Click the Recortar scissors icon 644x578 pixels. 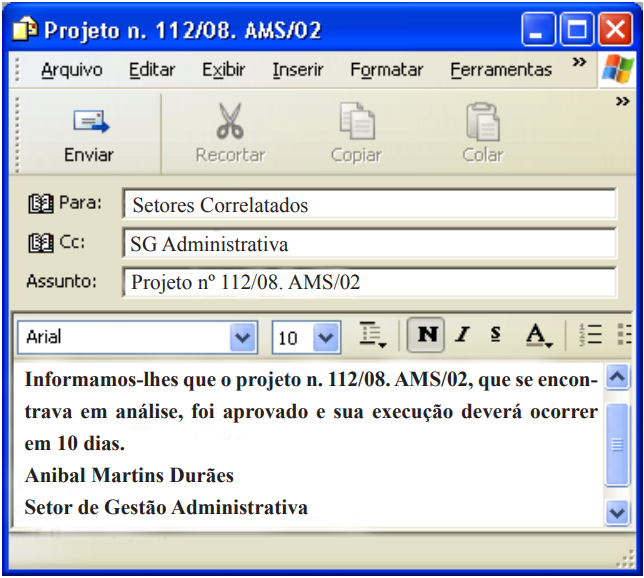[230, 122]
